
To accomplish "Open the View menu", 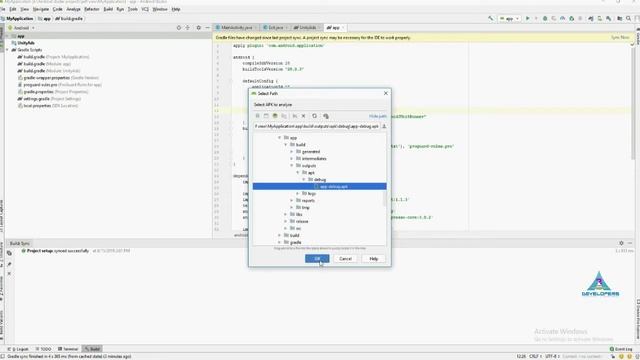I will click(24, 9).
